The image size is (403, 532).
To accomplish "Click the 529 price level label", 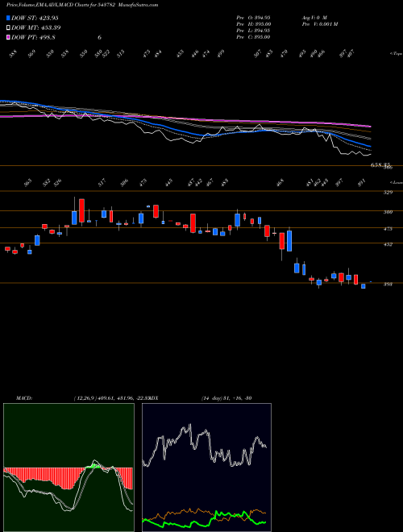I will point(388,193).
